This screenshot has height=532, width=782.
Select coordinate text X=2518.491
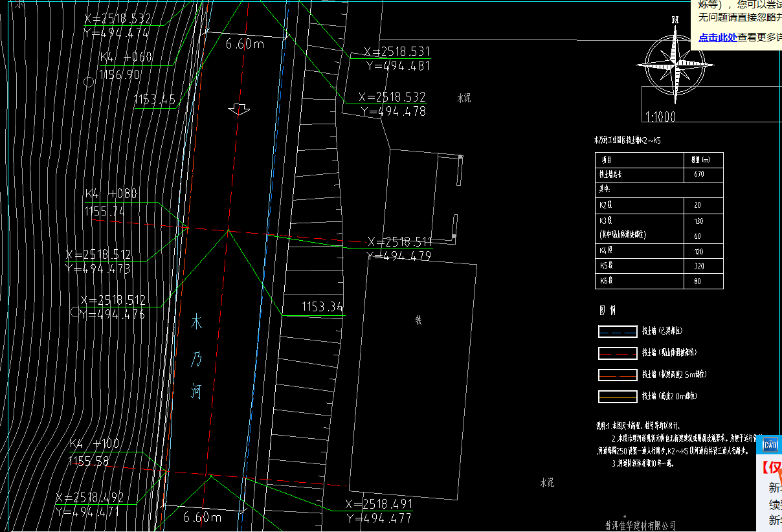click(379, 504)
